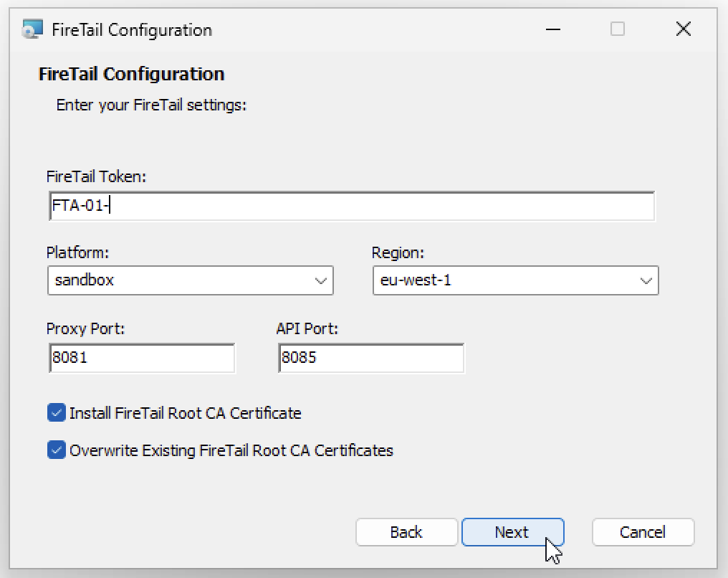Screen dimensions: 728x578
Task: Click the bold FireTail Configuration heading
Action: point(131,74)
